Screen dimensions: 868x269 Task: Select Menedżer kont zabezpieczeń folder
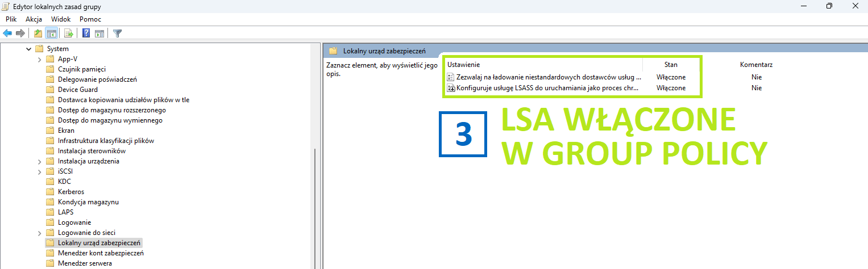[x=101, y=253]
